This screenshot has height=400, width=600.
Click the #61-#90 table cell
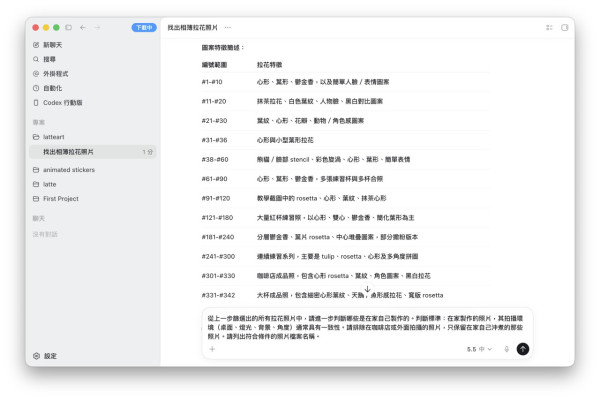pyautogui.click(x=214, y=179)
